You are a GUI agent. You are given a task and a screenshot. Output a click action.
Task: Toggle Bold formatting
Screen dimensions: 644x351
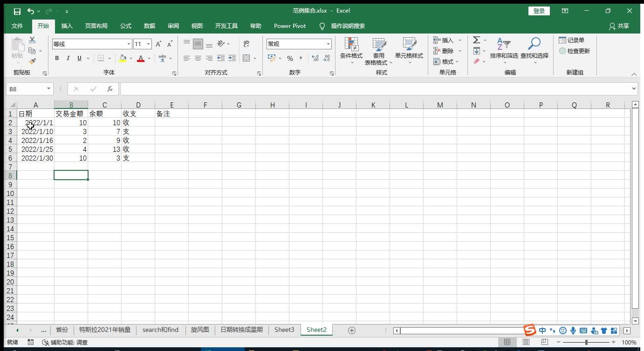click(57, 58)
